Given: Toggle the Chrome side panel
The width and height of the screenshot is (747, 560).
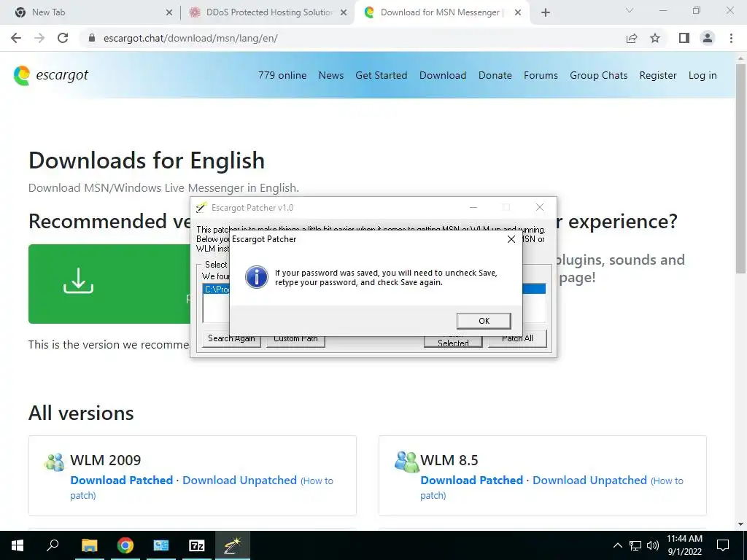Looking at the screenshot, I should point(684,38).
